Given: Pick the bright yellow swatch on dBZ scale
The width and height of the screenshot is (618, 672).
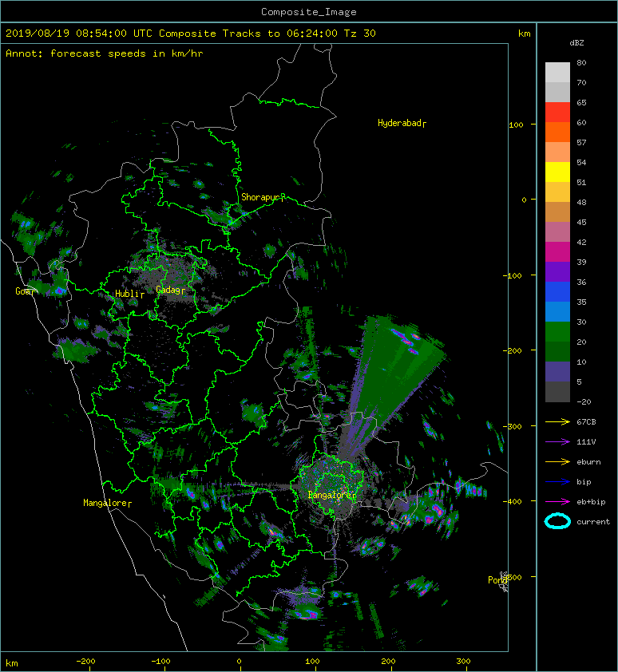Looking at the screenshot, I should click(x=557, y=172).
